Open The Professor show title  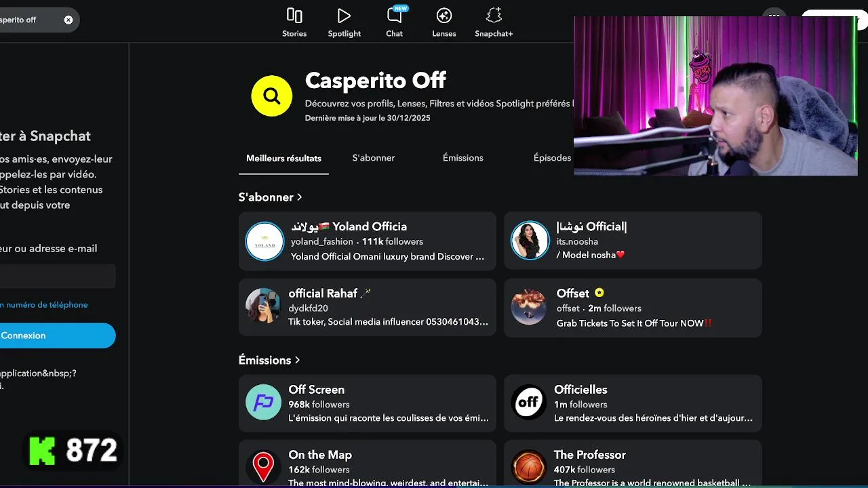tap(590, 455)
